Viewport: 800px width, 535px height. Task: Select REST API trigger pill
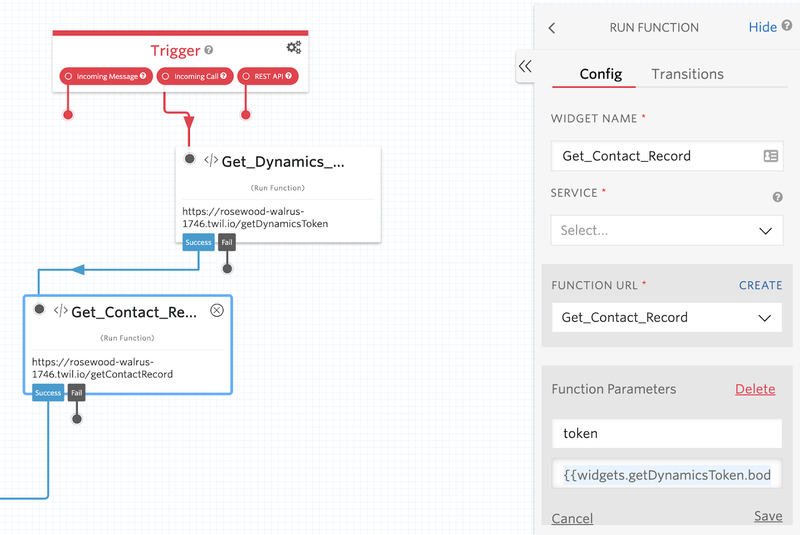268,76
